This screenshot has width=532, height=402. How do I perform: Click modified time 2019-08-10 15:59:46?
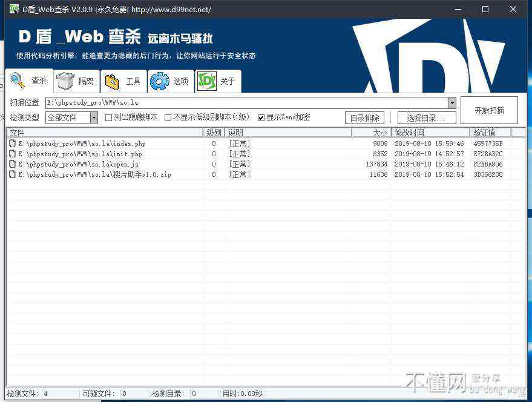tap(429, 143)
